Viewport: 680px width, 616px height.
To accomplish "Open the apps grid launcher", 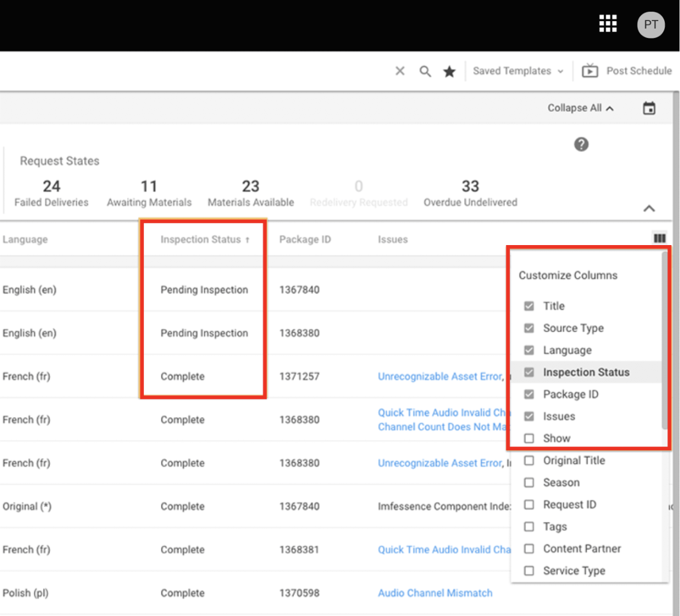I will point(607,24).
